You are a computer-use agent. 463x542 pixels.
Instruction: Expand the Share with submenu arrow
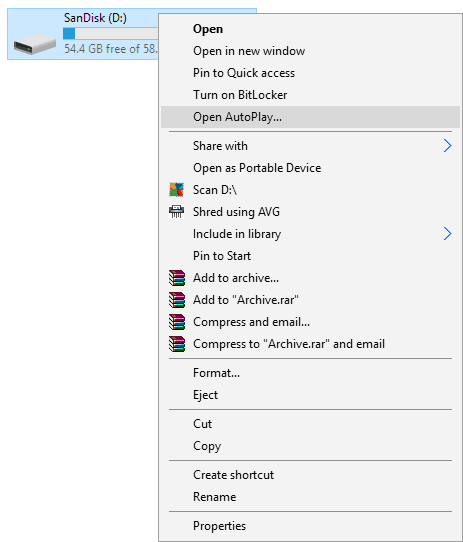pyautogui.click(x=447, y=146)
